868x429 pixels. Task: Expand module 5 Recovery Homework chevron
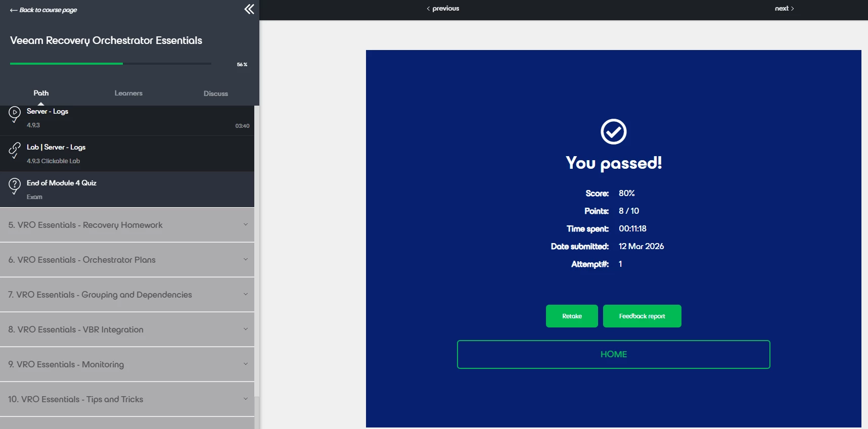point(246,225)
